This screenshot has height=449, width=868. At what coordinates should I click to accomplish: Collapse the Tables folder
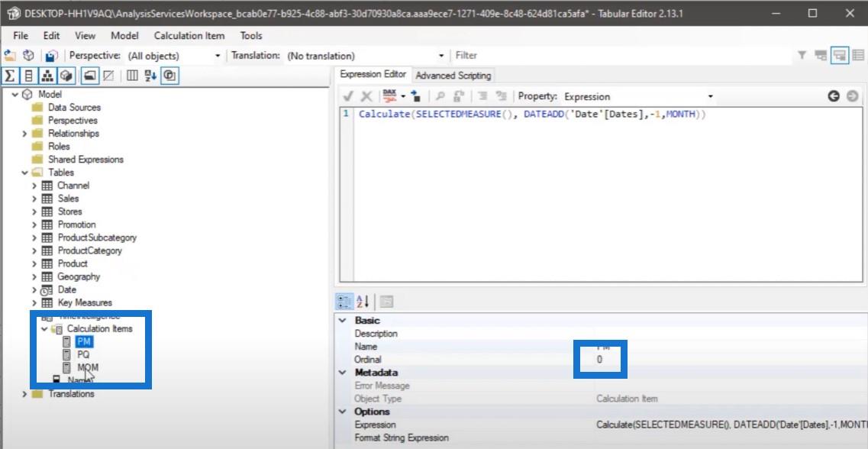point(24,172)
